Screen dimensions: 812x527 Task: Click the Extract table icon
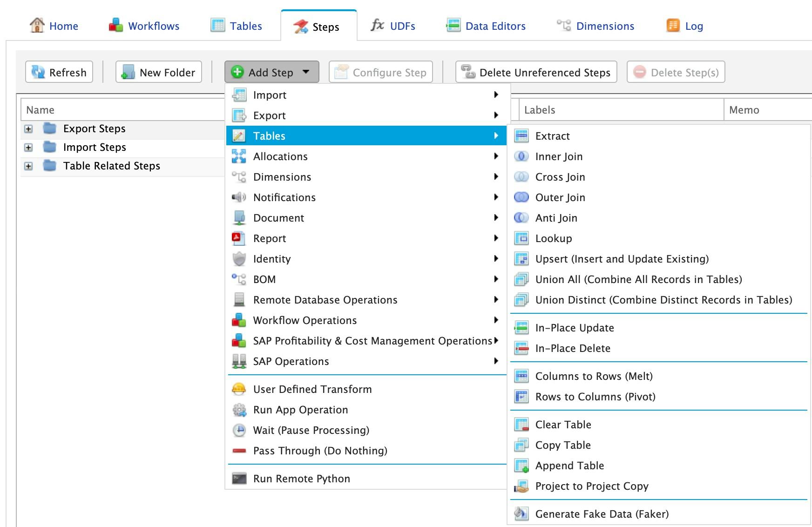(521, 136)
